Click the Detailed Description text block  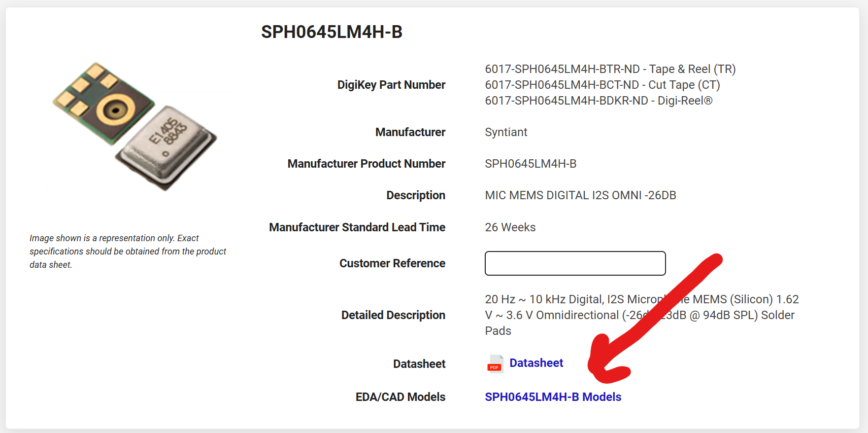[x=640, y=315]
